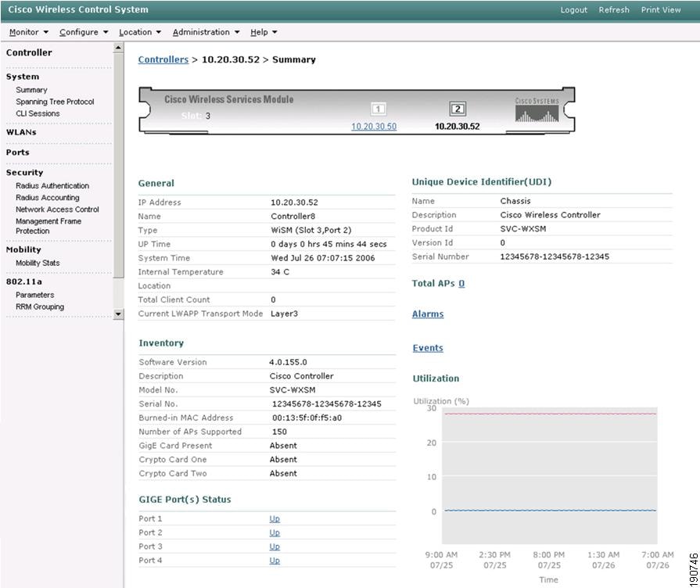Screen dimensions: 700x588
Task: Click the Layer3 transport mode value
Action: (x=284, y=314)
